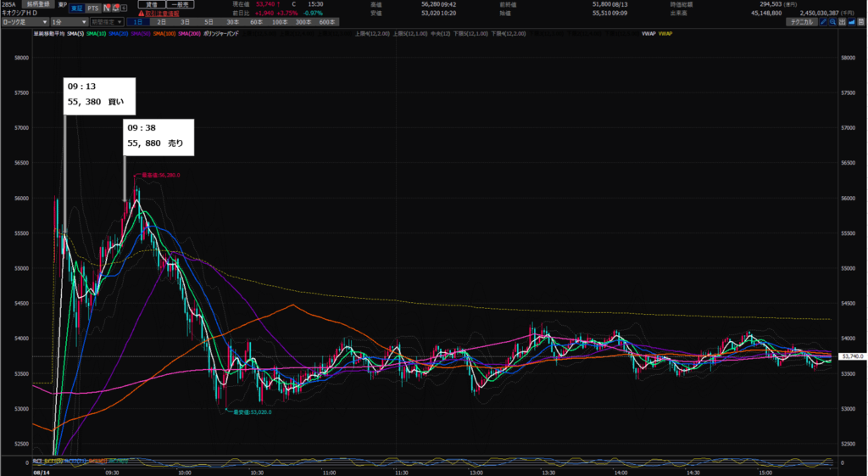Open the news N icon
The image size is (868, 476).
[x=107, y=8]
